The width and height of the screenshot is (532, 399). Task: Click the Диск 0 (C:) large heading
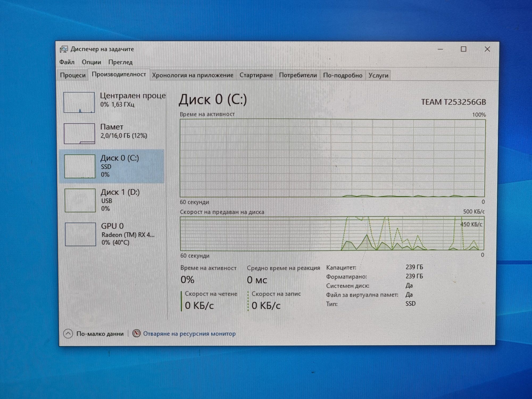pyautogui.click(x=213, y=99)
